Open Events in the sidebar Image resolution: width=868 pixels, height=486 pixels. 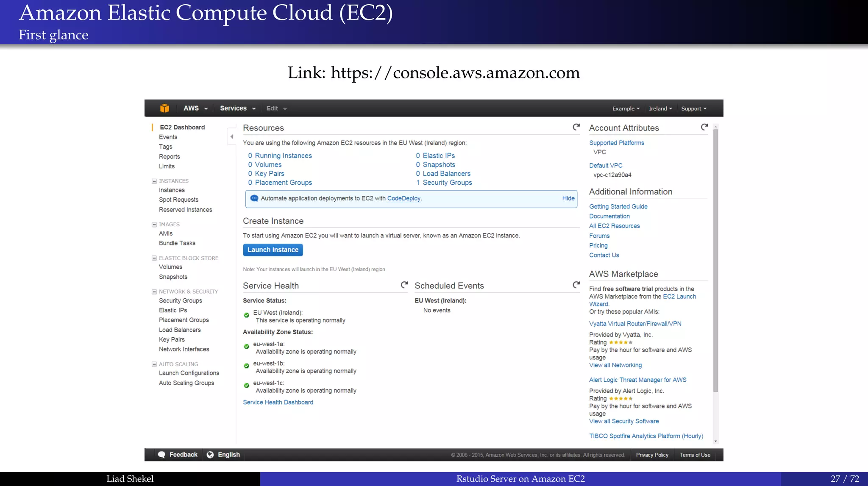click(168, 137)
